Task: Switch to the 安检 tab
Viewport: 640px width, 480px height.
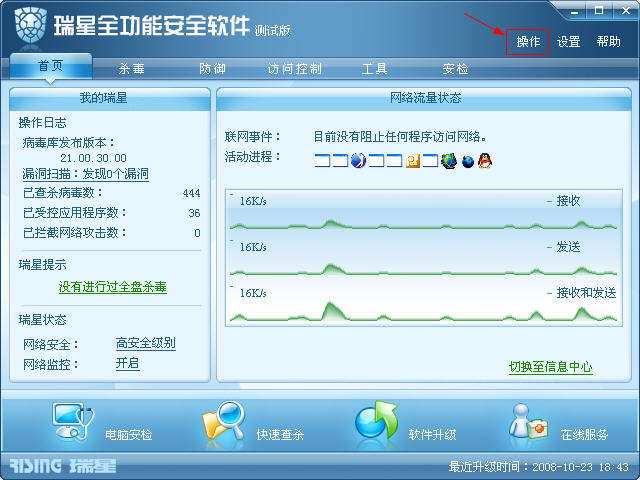Action: pyautogui.click(x=455, y=69)
